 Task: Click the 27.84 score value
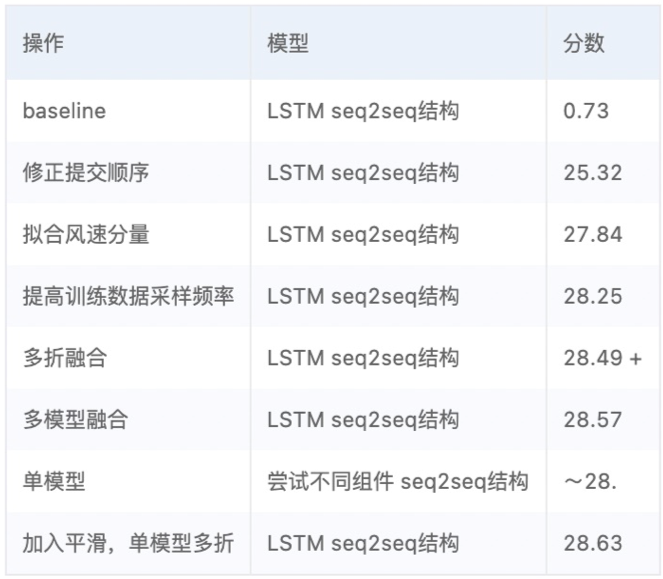(593, 234)
